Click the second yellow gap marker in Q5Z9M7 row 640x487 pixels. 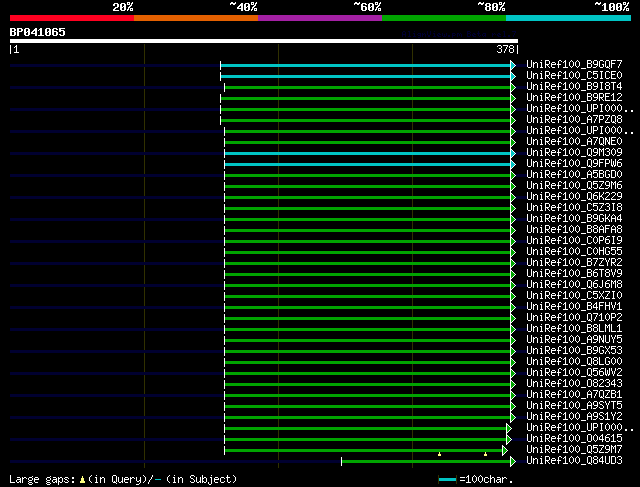tap(485, 454)
